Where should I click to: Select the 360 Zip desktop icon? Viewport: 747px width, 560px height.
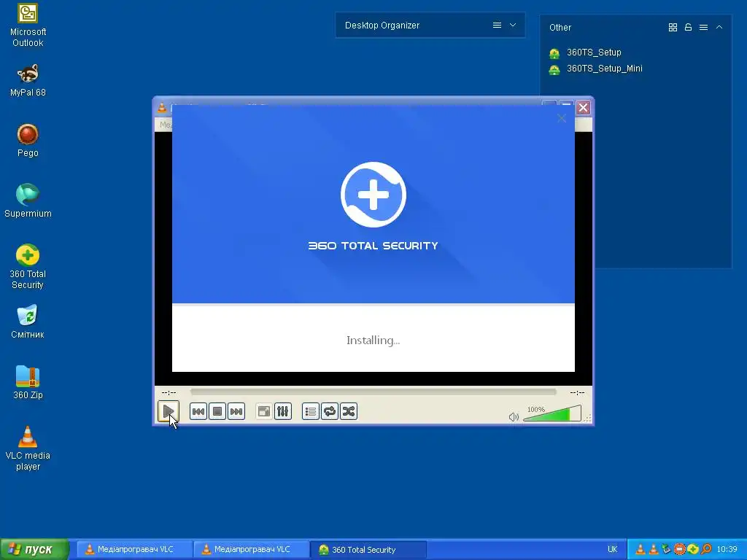(28, 382)
